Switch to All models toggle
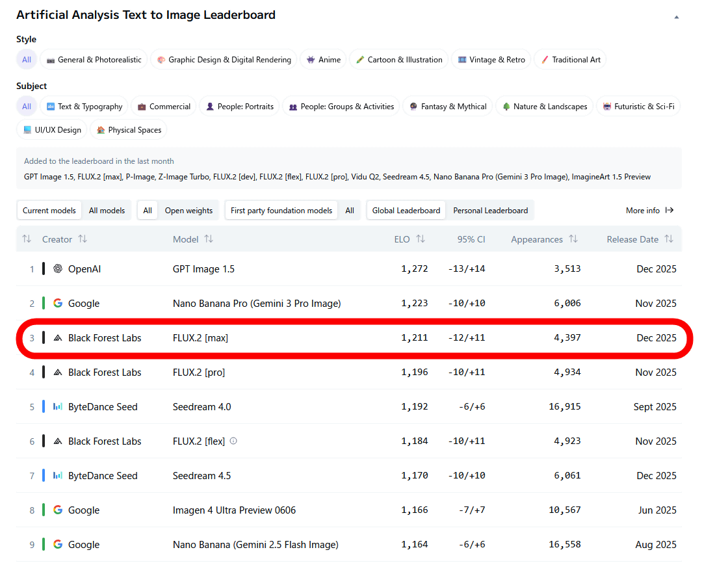The image size is (728, 563). pyautogui.click(x=107, y=211)
